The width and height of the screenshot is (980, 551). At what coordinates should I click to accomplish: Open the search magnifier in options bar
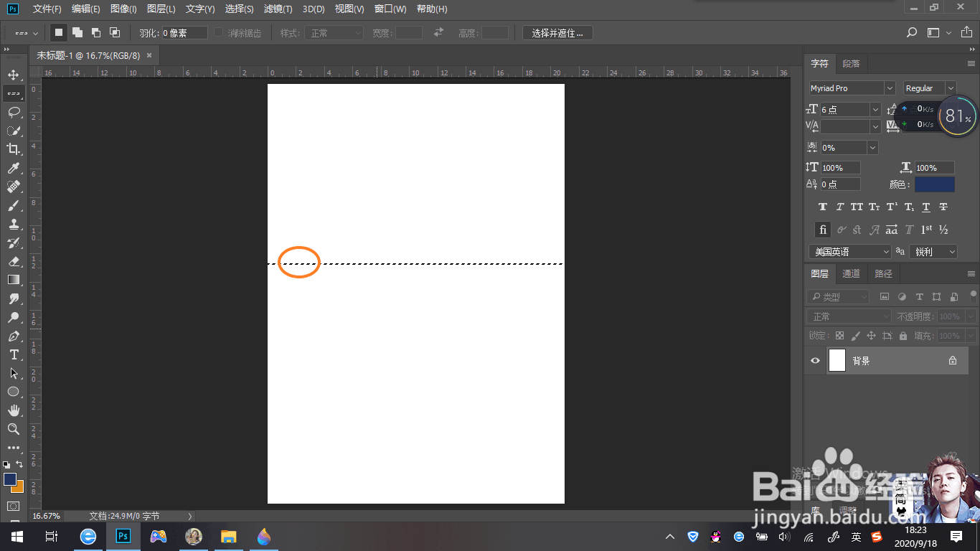(912, 32)
